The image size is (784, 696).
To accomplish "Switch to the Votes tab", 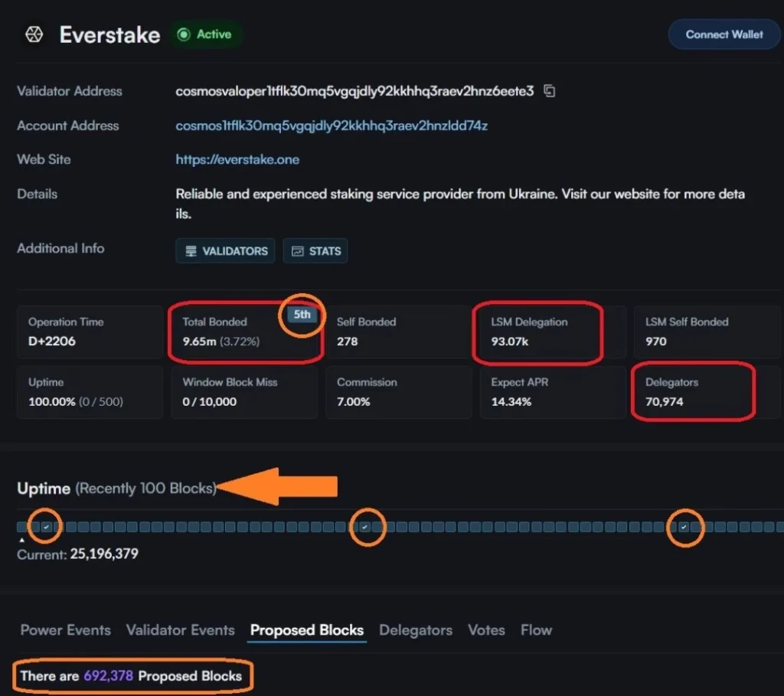I will [x=486, y=630].
